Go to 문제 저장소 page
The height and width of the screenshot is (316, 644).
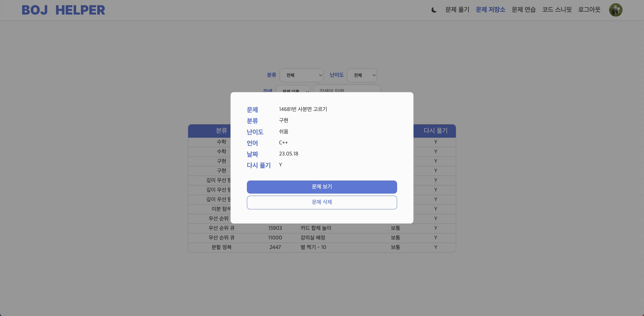[490, 10]
